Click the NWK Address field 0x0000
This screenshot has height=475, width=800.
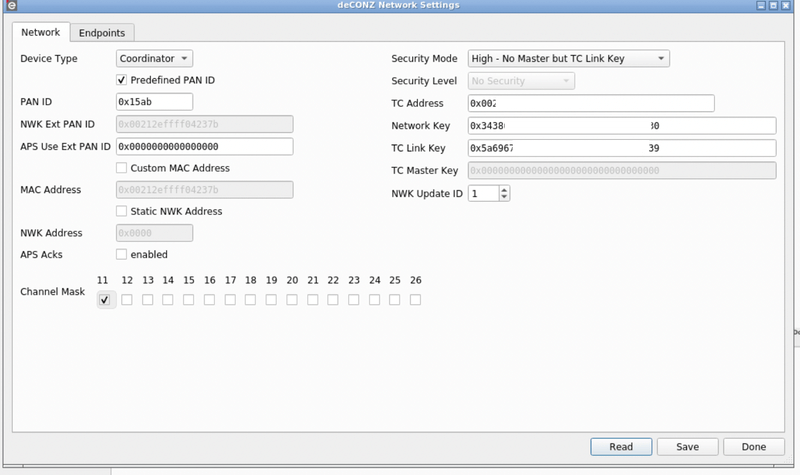[154, 233]
